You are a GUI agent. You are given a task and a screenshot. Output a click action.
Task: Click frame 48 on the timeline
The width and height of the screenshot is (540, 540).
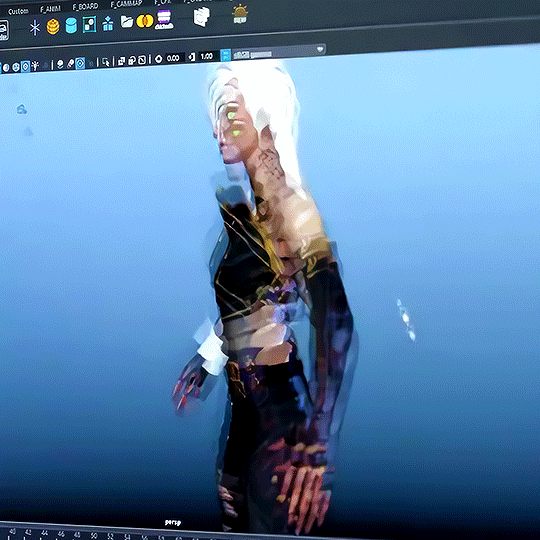tap(77, 535)
